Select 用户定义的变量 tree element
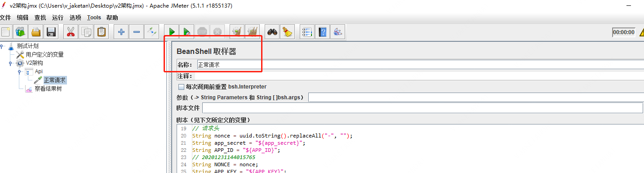 [x=44, y=54]
